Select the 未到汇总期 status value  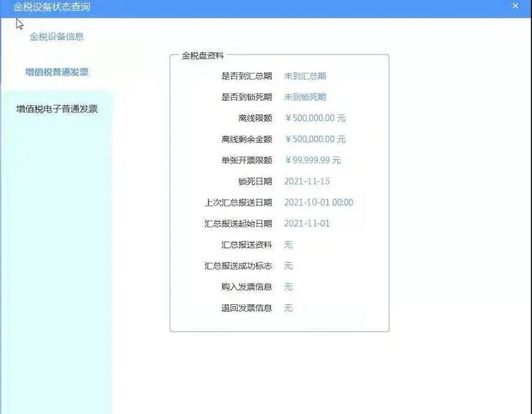coord(305,77)
